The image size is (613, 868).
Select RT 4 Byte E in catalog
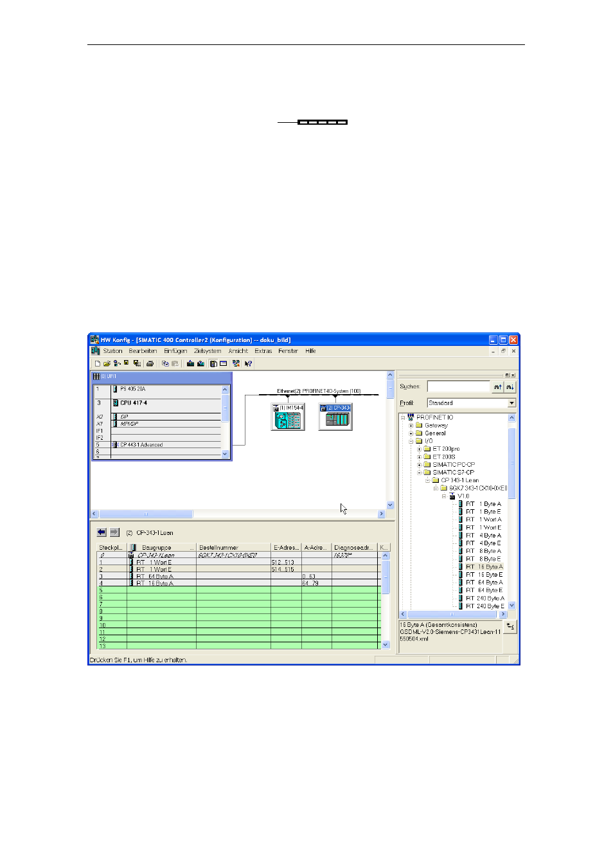[484, 543]
